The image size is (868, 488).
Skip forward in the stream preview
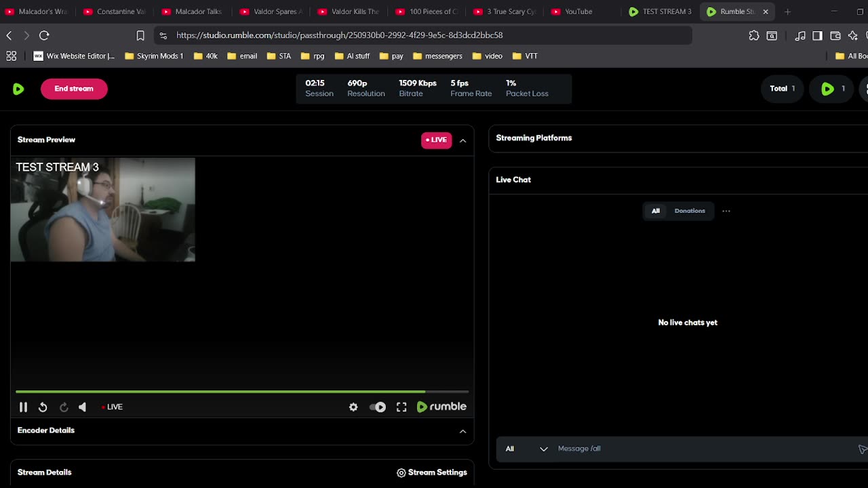pos(64,407)
